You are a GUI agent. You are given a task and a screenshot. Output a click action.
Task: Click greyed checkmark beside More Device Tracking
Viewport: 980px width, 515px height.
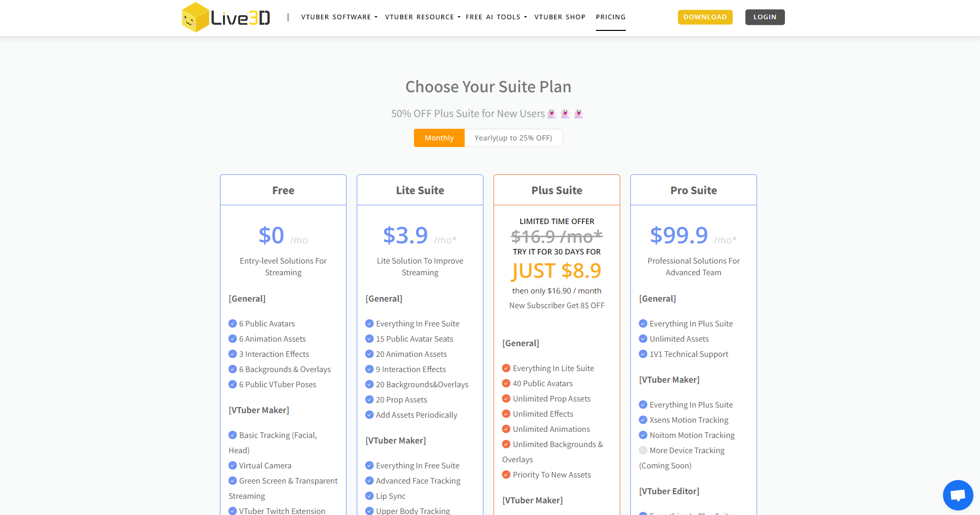pyautogui.click(x=643, y=450)
